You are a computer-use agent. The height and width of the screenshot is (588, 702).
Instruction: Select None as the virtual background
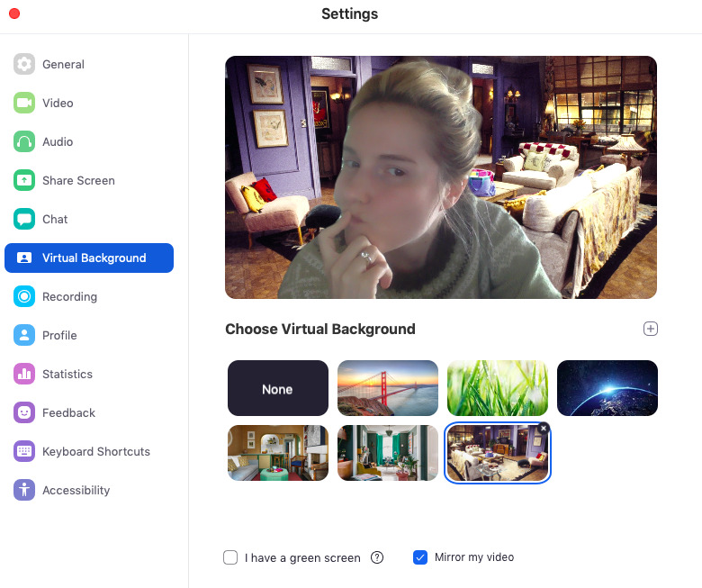pos(277,389)
